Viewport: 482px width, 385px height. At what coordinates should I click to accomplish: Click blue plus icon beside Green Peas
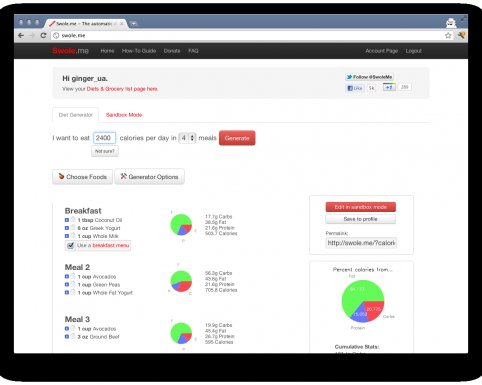tap(67, 284)
